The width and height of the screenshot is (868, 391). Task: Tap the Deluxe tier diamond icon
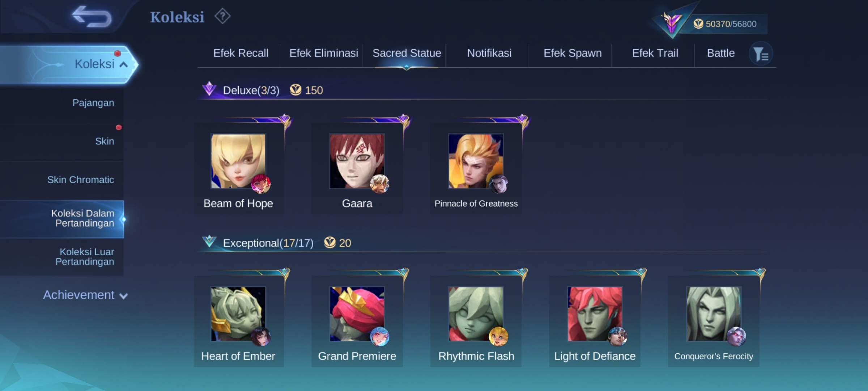pyautogui.click(x=209, y=89)
